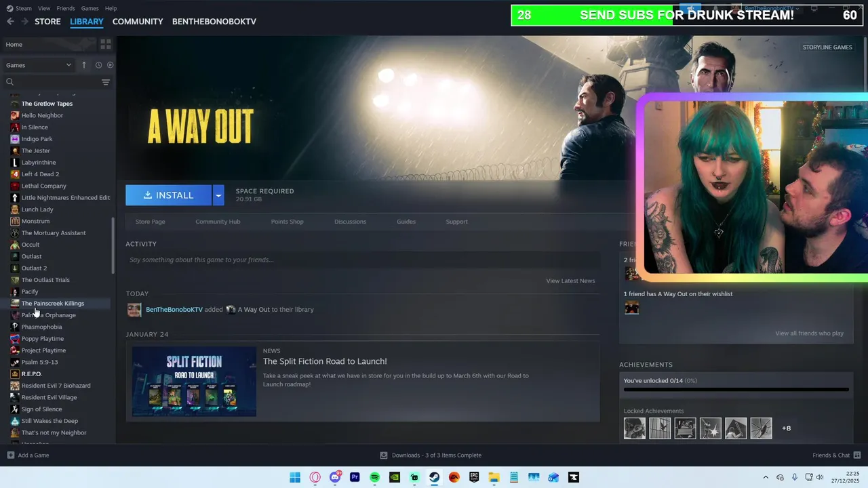Open Windows Start menu
The image size is (868, 488).
pyautogui.click(x=295, y=477)
